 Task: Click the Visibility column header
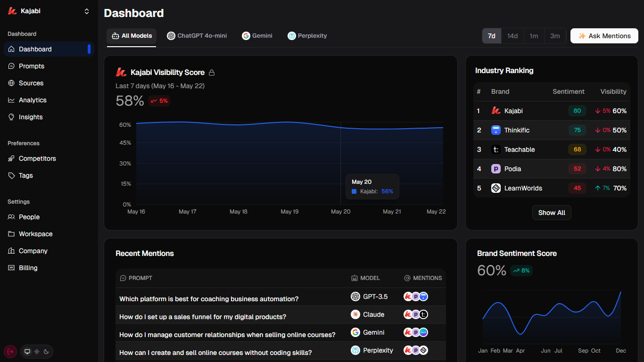613,91
